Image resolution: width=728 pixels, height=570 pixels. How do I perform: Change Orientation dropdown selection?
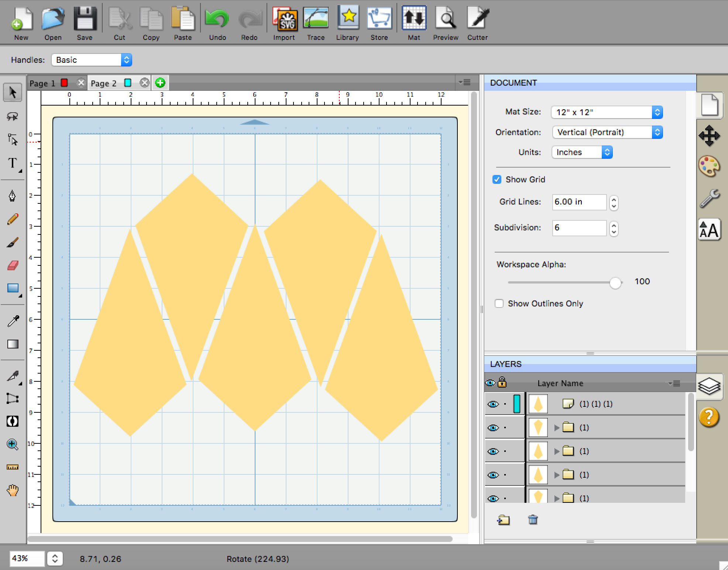tap(605, 132)
